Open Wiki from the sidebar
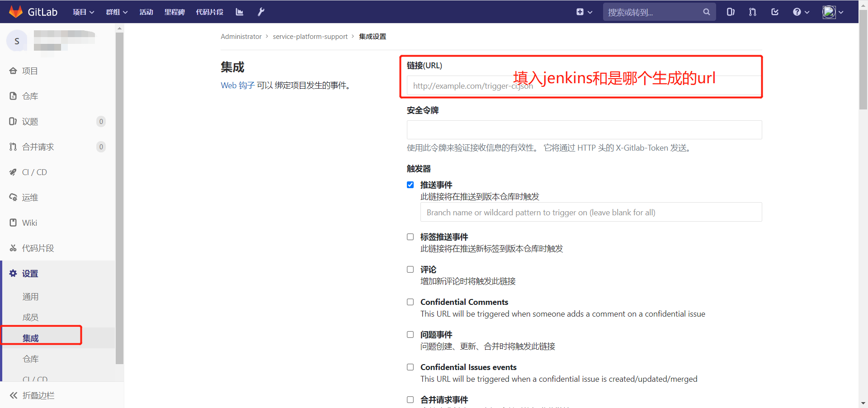This screenshot has height=408, width=868. point(29,223)
